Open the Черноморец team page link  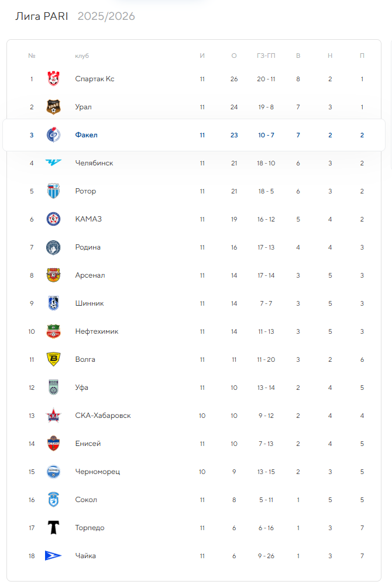[x=98, y=472]
